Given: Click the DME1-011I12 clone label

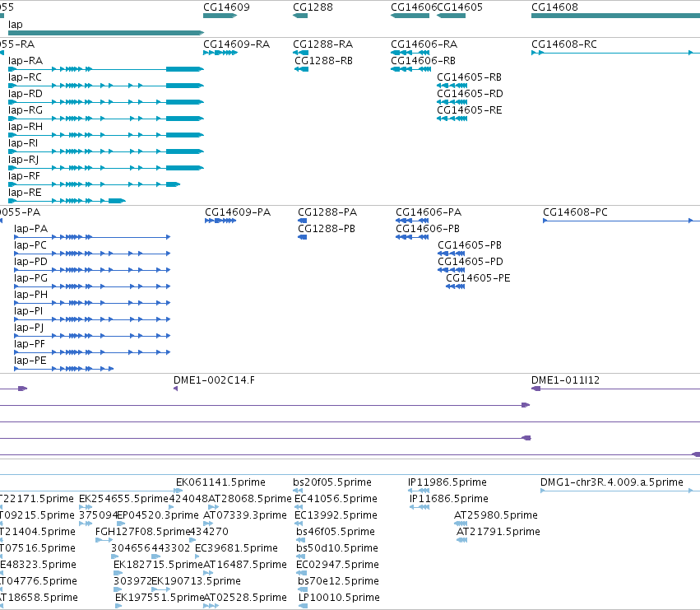Looking at the screenshot, I should tap(566, 380).
